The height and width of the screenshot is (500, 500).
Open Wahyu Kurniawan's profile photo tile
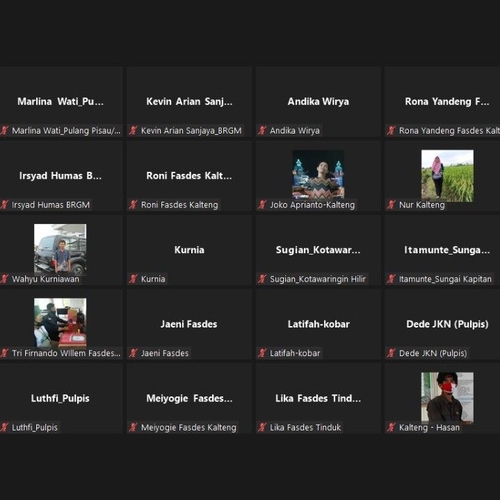pos(60,249)
